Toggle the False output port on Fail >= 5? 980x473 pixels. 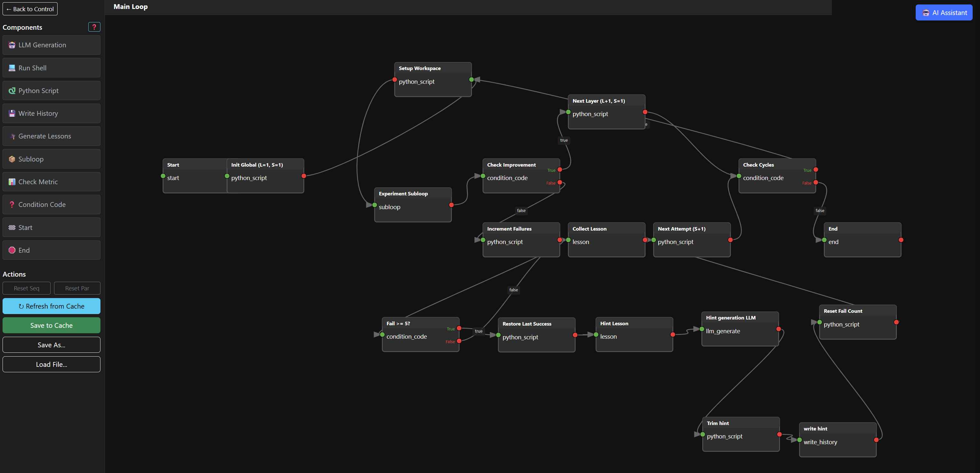(459, 342)
